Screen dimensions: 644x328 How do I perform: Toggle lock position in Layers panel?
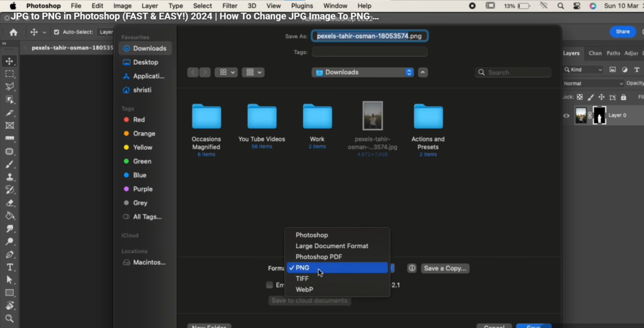coord(601,97)
